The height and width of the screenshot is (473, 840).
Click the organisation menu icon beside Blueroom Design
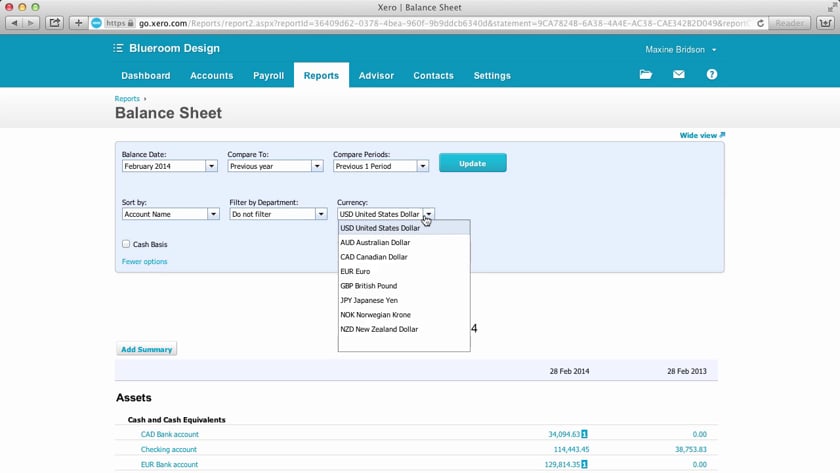click(x=118, y=48)
